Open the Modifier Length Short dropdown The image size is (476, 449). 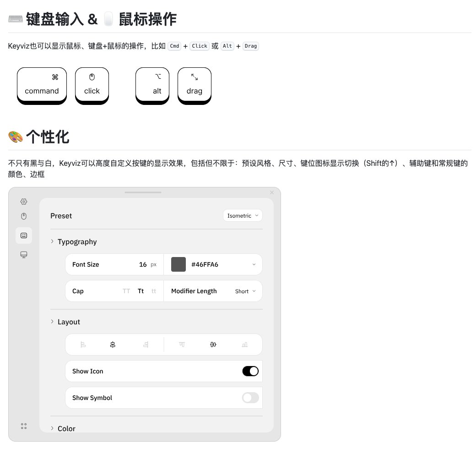click(x=245, y=291)
